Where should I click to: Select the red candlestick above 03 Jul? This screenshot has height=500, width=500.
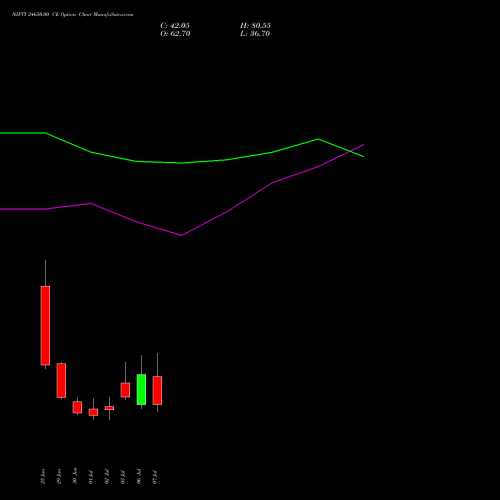pyautogui.click(x=125, y=390)
